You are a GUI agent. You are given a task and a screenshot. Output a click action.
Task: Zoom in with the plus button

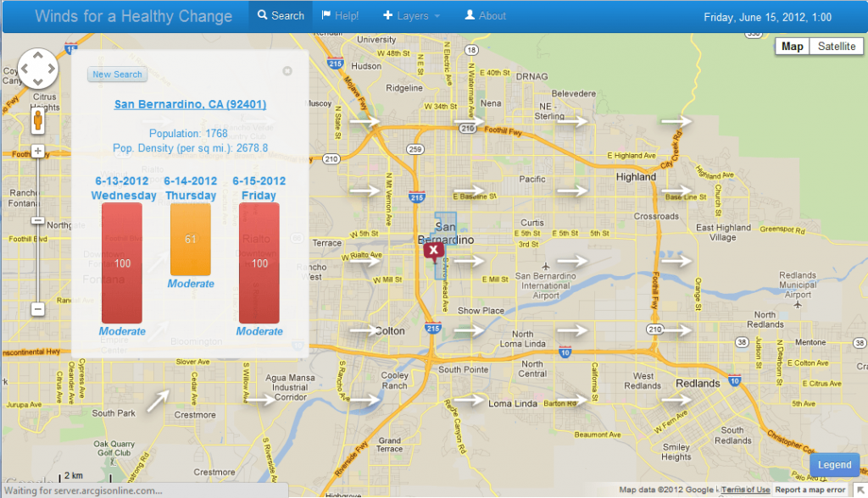tap(37, 151)
